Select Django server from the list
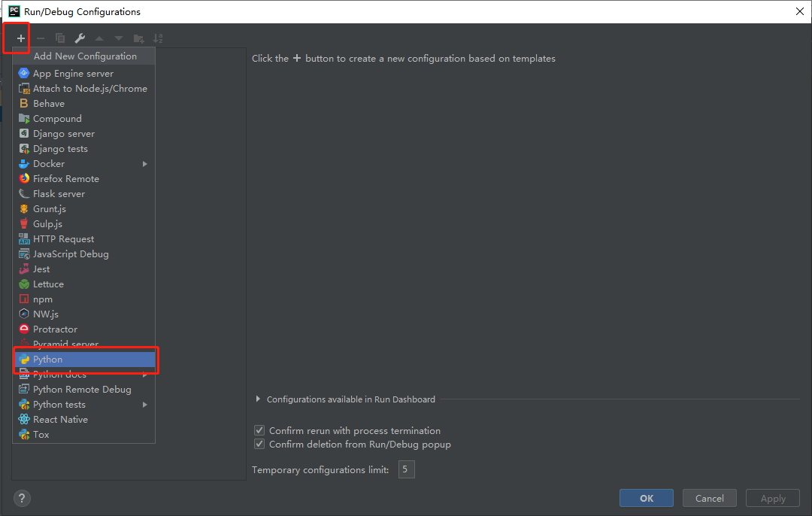 click(x=84, y=134)
